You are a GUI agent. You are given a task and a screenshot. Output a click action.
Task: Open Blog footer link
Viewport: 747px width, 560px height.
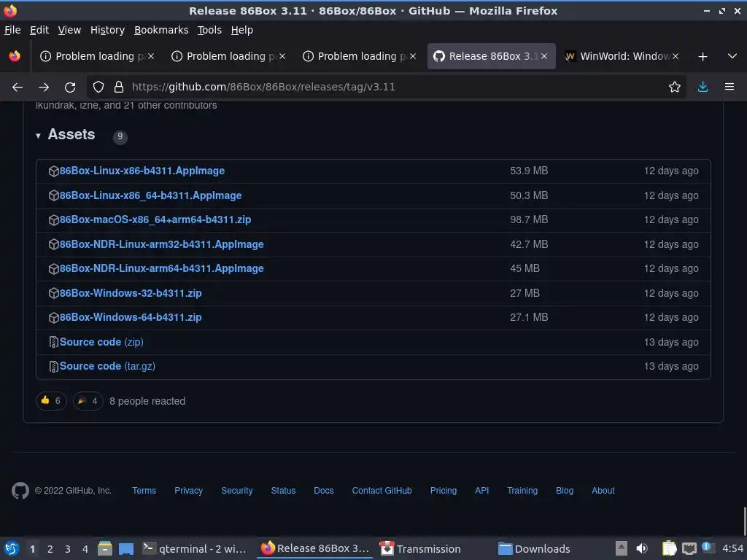coord(565,491)
